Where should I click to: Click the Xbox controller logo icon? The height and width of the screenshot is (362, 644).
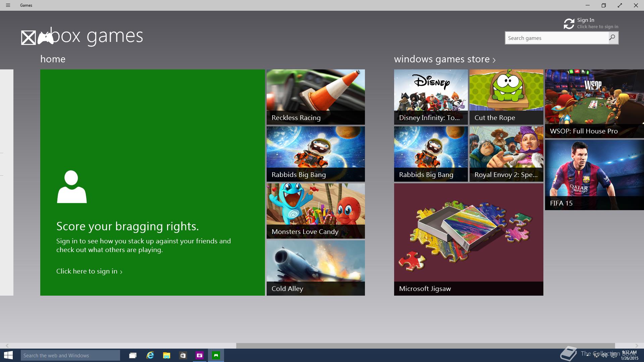coord(46,38)
